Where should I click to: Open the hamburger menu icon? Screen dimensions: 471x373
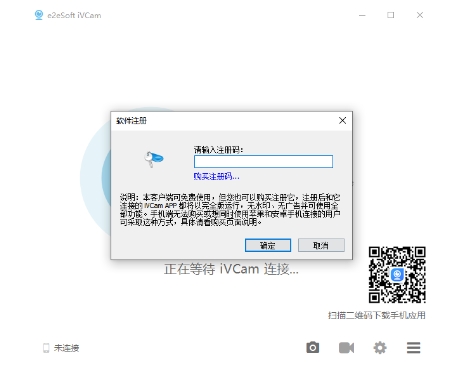[x=413, y=348]
